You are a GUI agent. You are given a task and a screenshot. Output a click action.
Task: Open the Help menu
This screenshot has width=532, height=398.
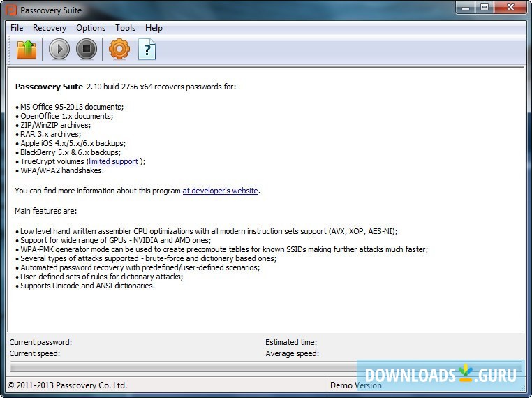(154, 28)
